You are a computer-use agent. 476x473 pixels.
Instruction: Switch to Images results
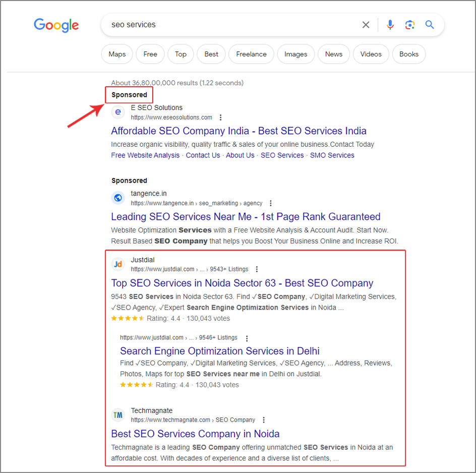pyautogui.click(x=295, y=54)
